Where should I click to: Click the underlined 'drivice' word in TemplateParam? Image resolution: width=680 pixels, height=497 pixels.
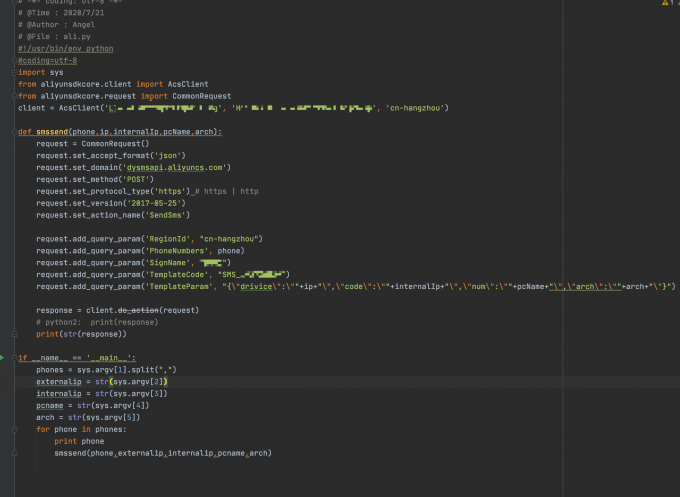click(256, 287)
